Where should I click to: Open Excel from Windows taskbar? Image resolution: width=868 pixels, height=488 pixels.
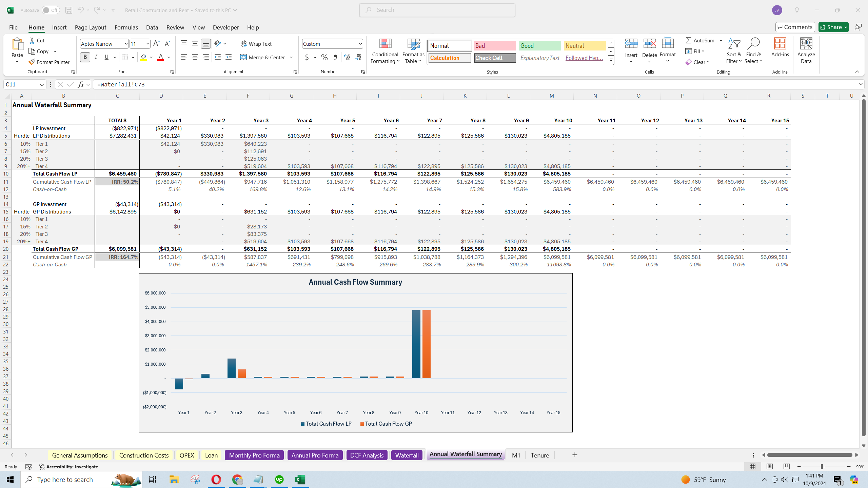(300, 480)
